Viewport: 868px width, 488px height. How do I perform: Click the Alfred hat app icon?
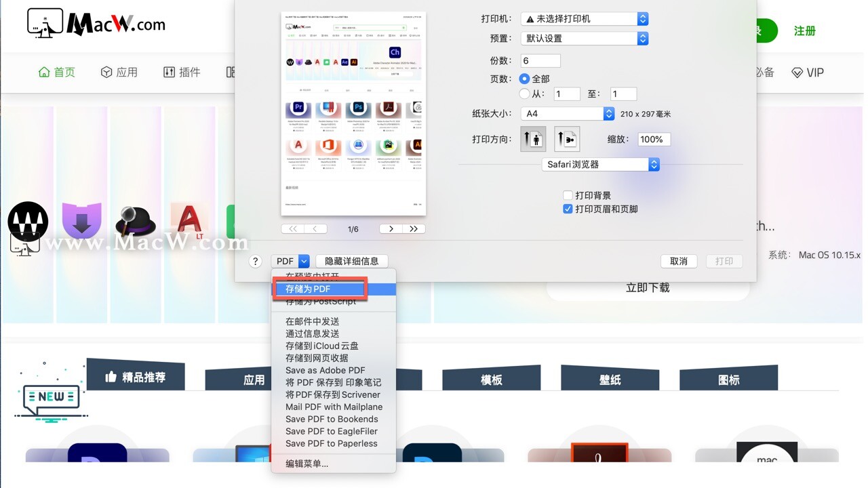pyautogui.click(x=136, y=222)
